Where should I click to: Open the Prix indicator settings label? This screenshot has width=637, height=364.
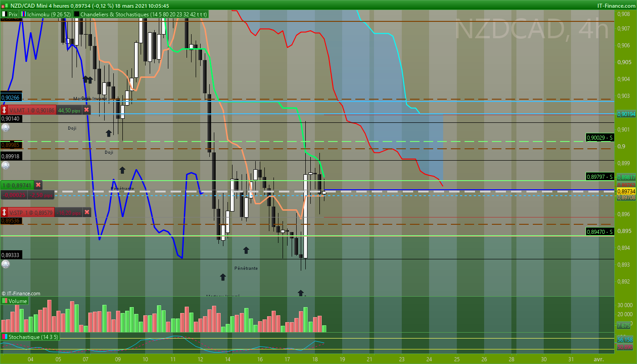(x=13, y=14)
